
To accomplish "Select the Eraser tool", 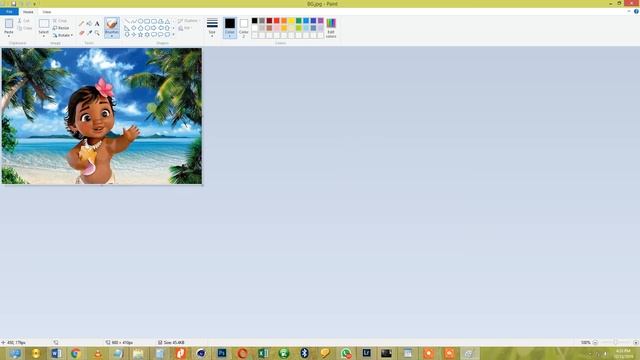I will coord(82,33).
